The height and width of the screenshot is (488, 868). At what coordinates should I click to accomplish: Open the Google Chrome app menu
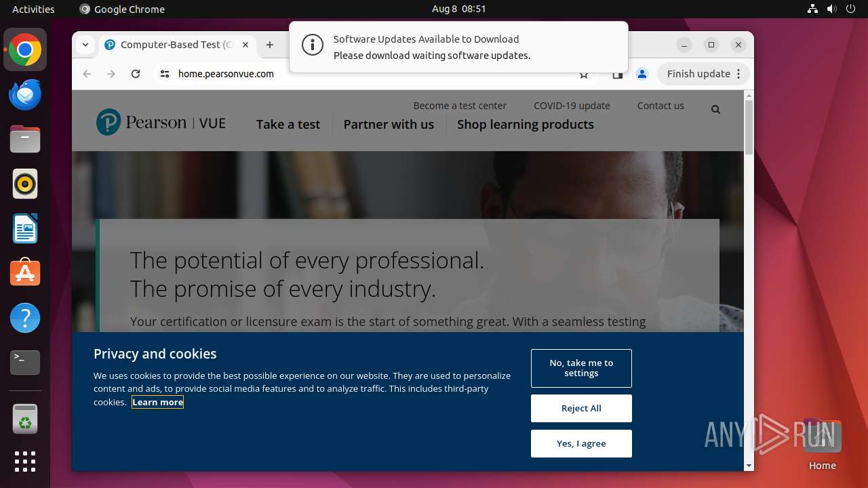coord(122,9)
